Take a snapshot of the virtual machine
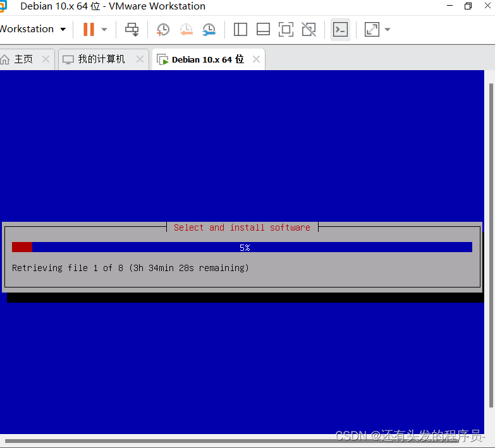Viewport: 495px width, 448px height. tap(163, 29)
